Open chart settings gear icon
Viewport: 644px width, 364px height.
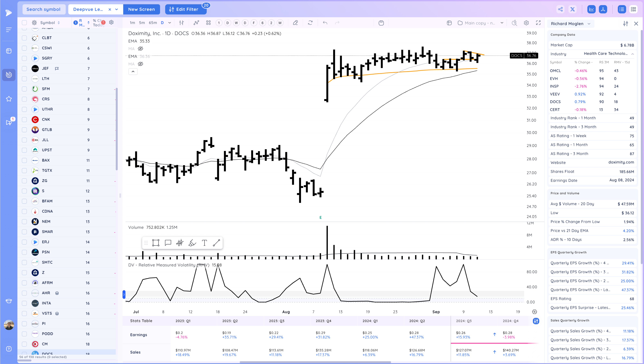pyautogui.click(x=526, y=23)
